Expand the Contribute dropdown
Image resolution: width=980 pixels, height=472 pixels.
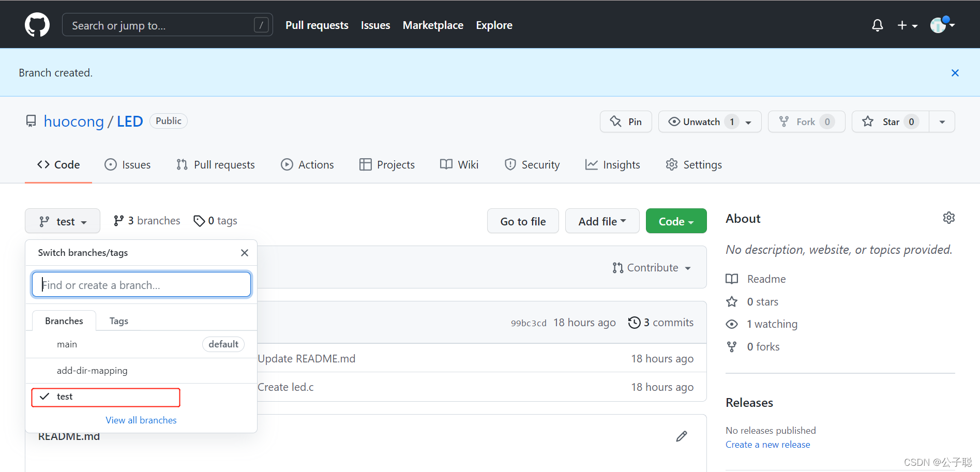click(652, 268)
